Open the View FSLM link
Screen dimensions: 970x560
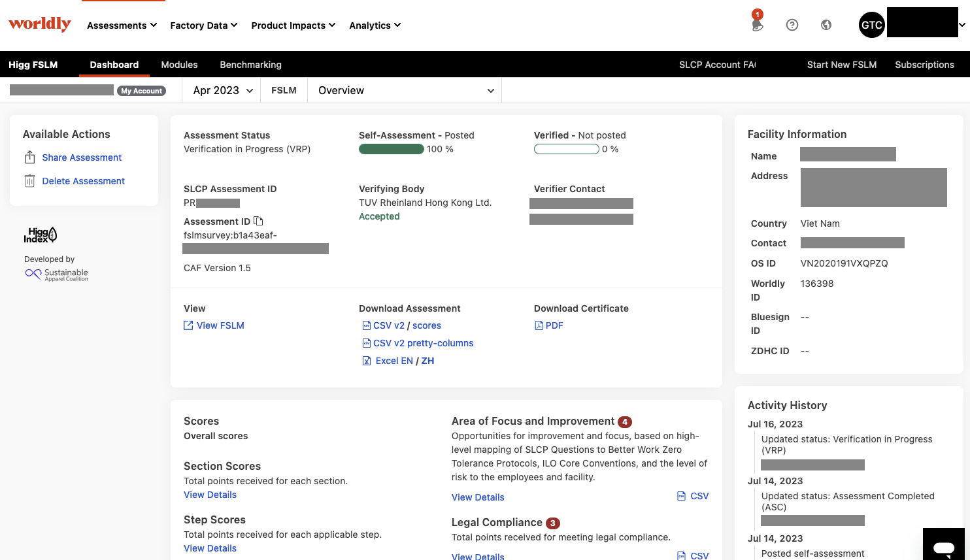(x=220, y=325)
